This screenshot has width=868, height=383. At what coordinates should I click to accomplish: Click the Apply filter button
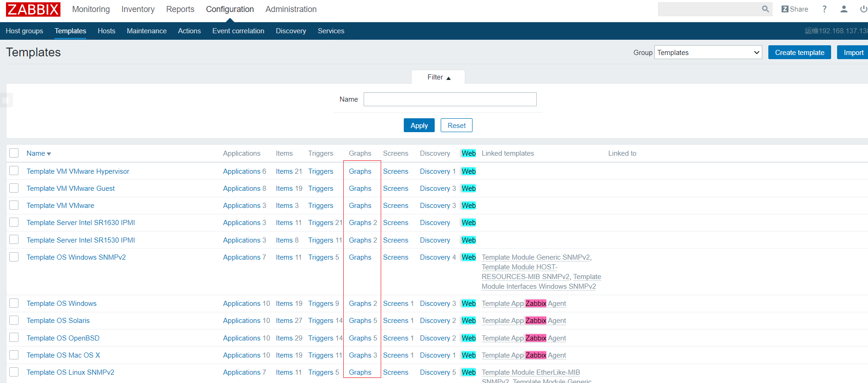(x=419, y=125)
